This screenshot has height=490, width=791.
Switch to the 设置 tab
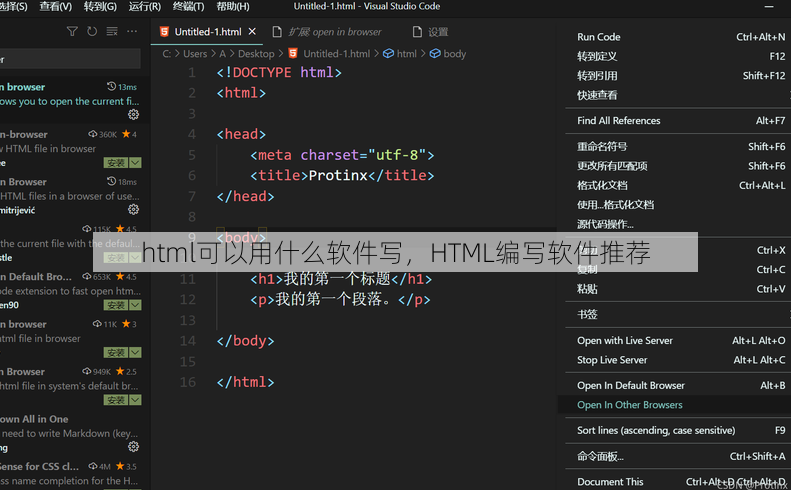[x=430, y=32]
